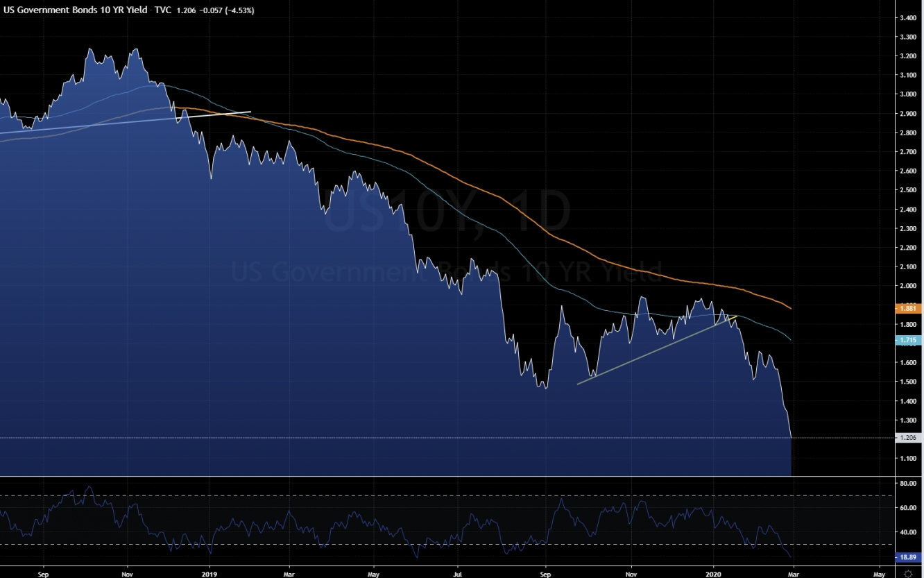Select the white trendline near 2.900 level
Viewport: 924px width, 578px height.
pyautogui.click(x=125, y=122)
